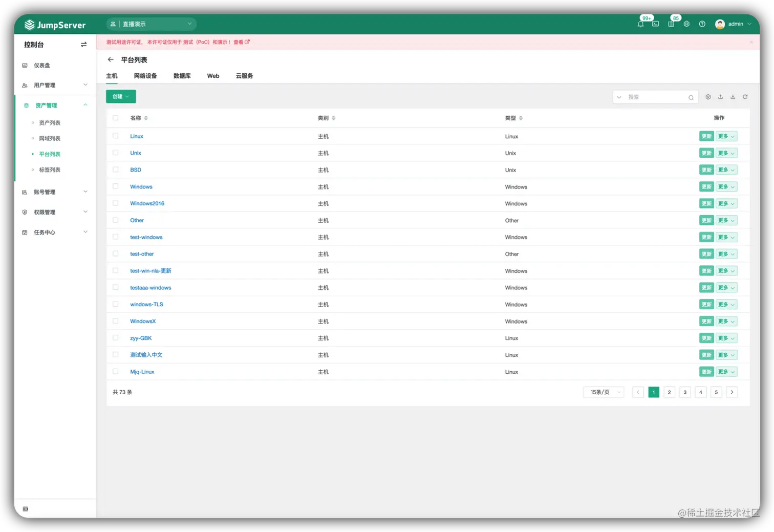Viewport: 774px width, 532px height.
Task: Go to page 5
Action: pos(716,392)
